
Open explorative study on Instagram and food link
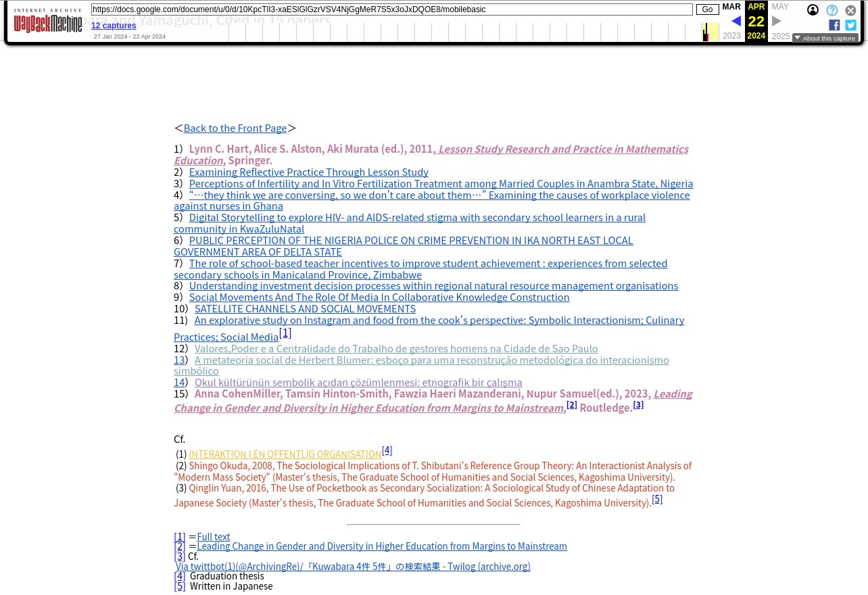point(429,328)
